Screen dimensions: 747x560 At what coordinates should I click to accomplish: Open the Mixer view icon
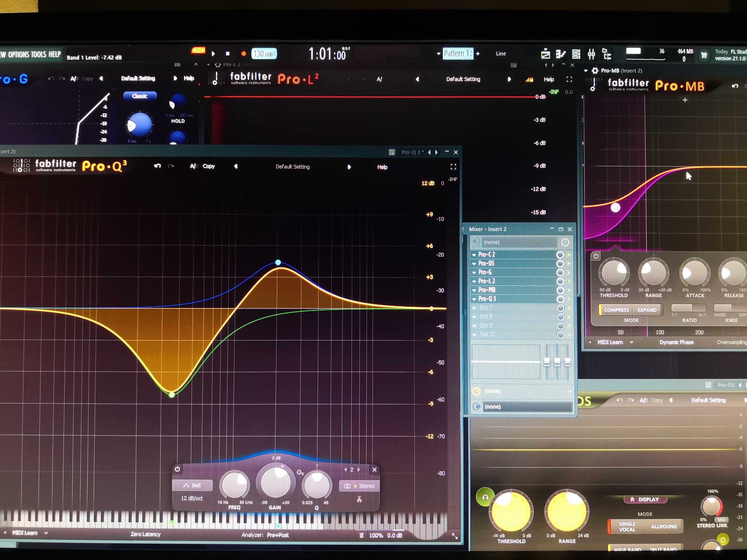click(x=591, y=54)
